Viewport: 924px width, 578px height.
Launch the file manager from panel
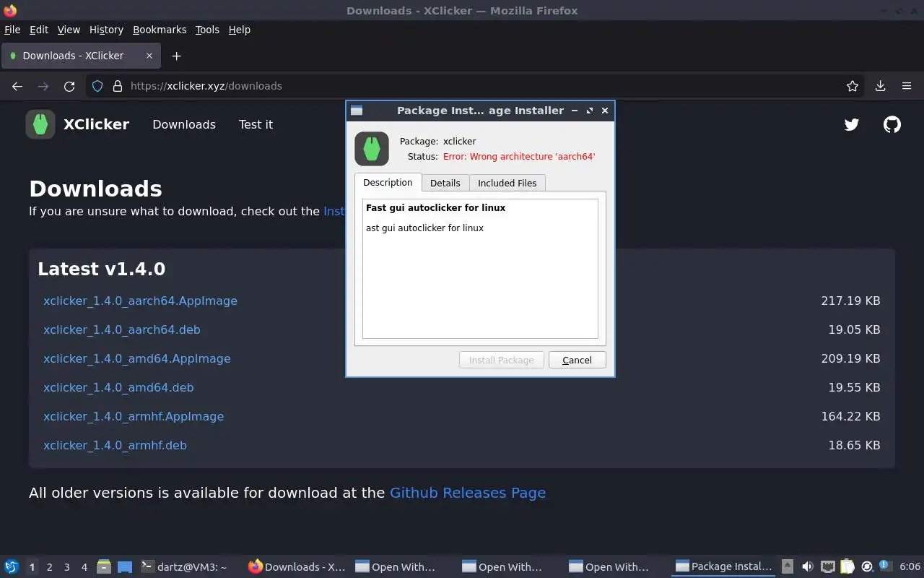[x=104, y=566]
